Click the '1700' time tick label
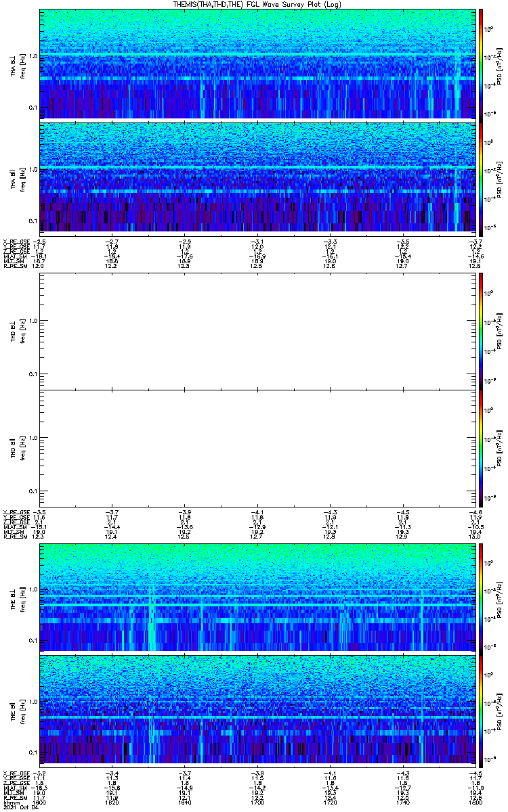 point(257,802)
